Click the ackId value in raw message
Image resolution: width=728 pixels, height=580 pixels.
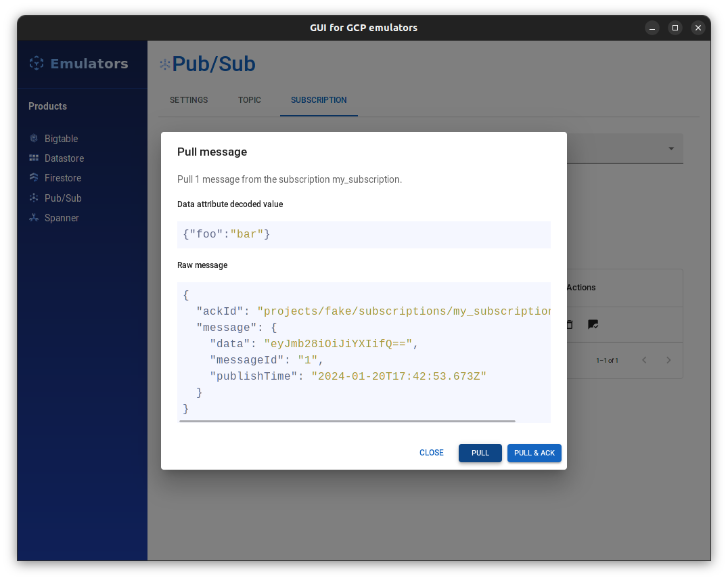[x=403, y=311]
